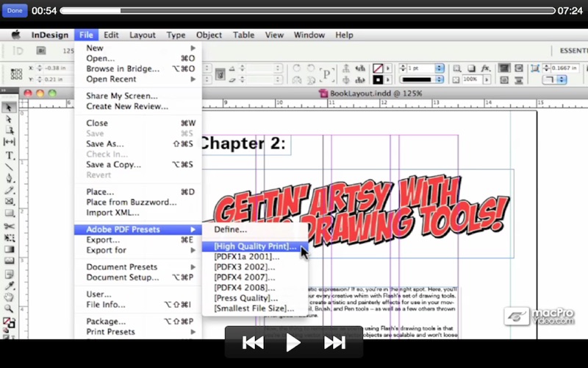Select the Gradient Swatch tool
This screenshot has width=588, height=368.
(x=9, y=250)
